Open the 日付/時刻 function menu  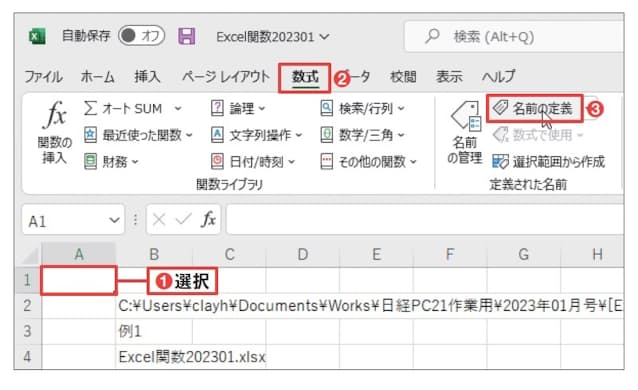coord(253,162)
